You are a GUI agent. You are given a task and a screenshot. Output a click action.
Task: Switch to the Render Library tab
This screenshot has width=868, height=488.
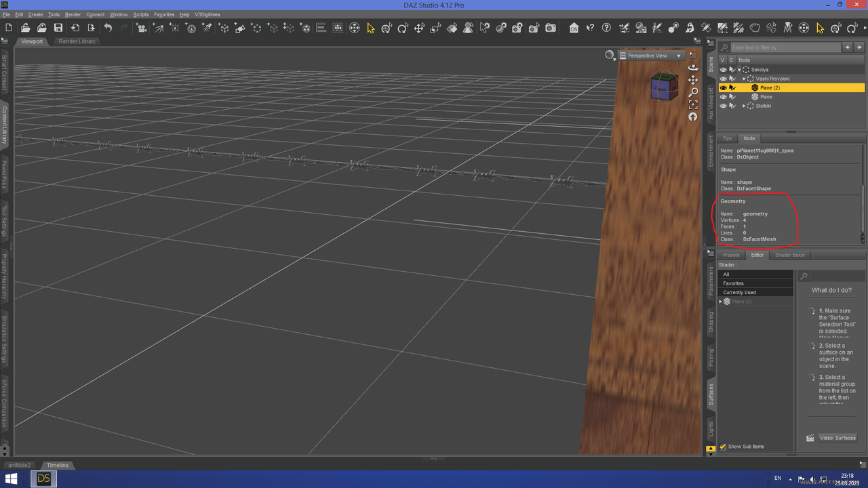pos(77,41)
